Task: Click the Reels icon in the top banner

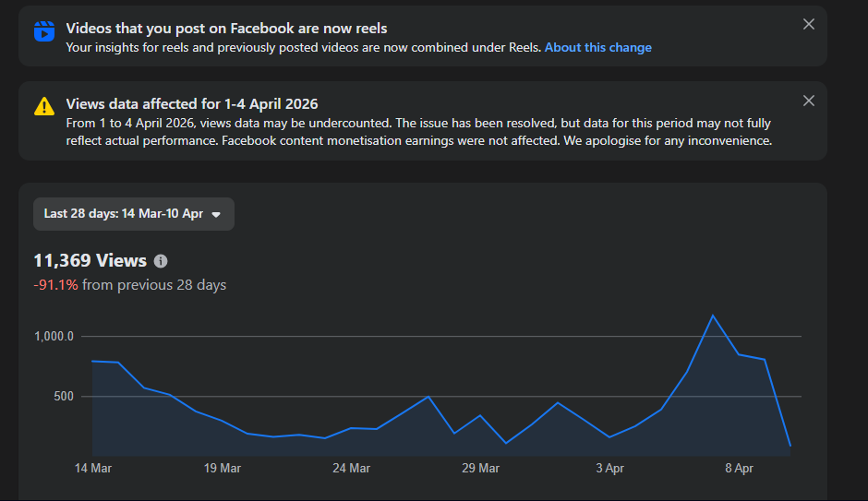Action: point(44,31)
